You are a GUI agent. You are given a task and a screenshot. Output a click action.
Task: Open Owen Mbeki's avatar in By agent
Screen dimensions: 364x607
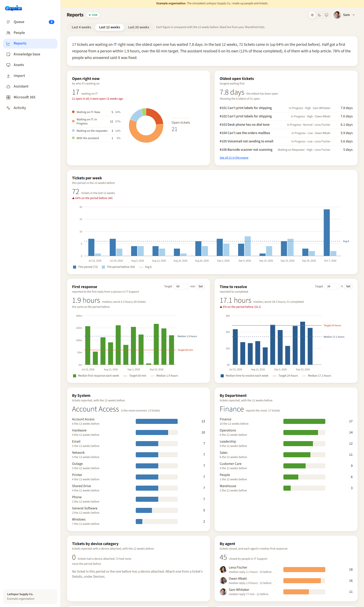(223, 581)
